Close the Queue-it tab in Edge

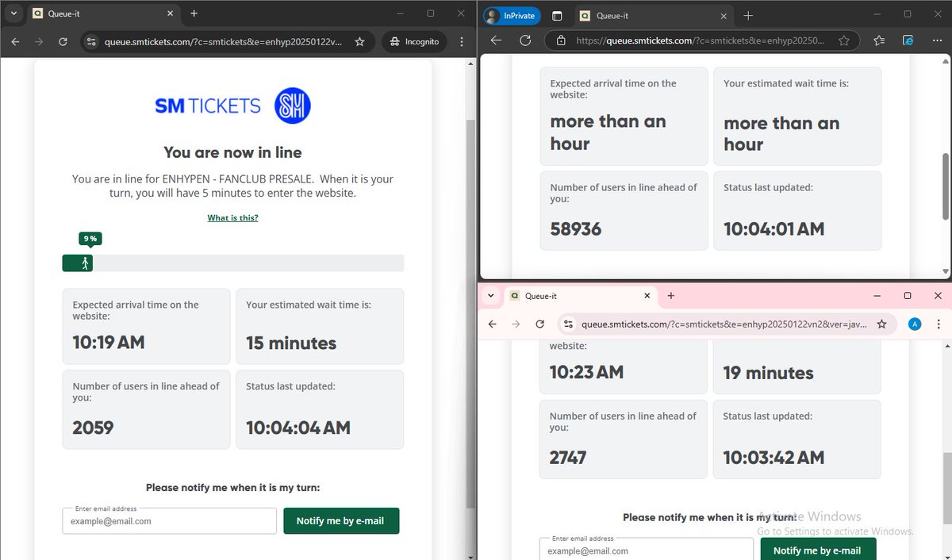tap(722, 16)
